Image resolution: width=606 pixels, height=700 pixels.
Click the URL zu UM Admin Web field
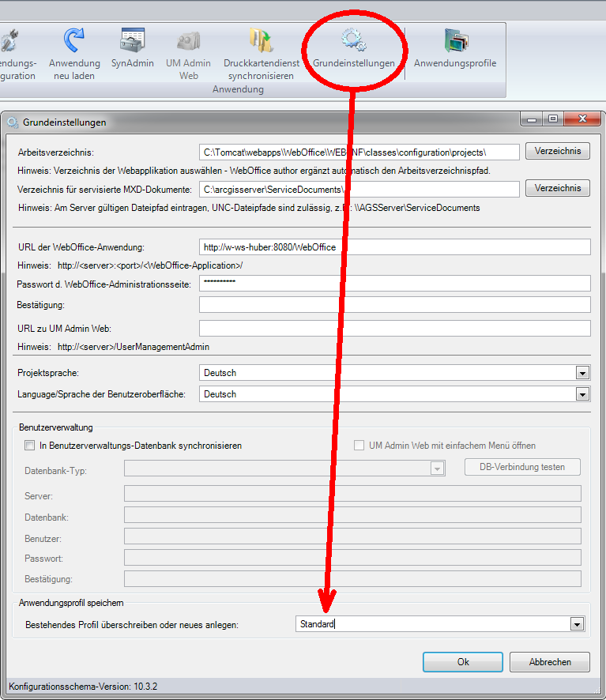[395, 328]
